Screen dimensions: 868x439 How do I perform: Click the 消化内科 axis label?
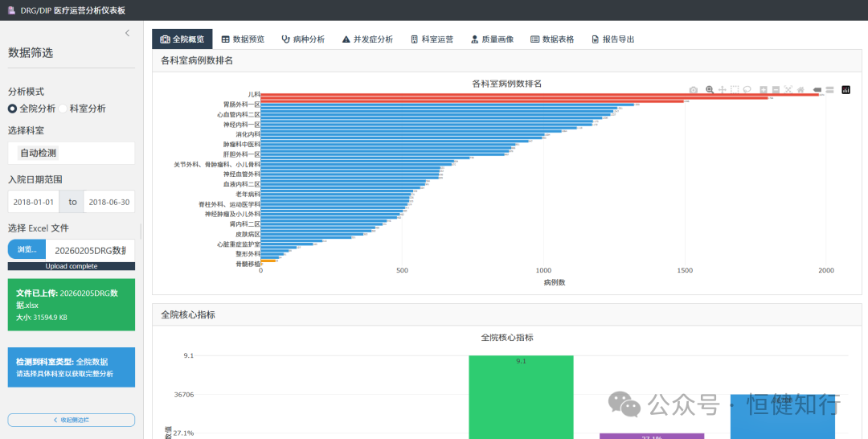248,134
